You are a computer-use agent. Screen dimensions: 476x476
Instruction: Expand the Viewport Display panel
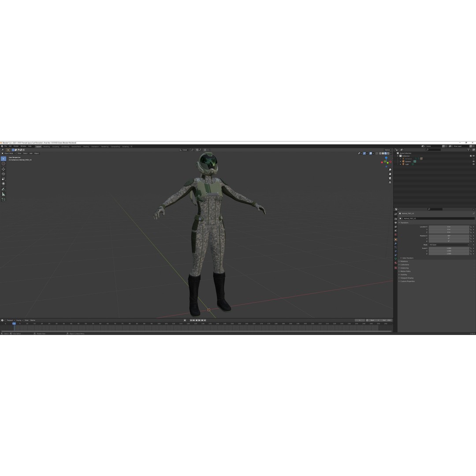[x=406, y=278]
